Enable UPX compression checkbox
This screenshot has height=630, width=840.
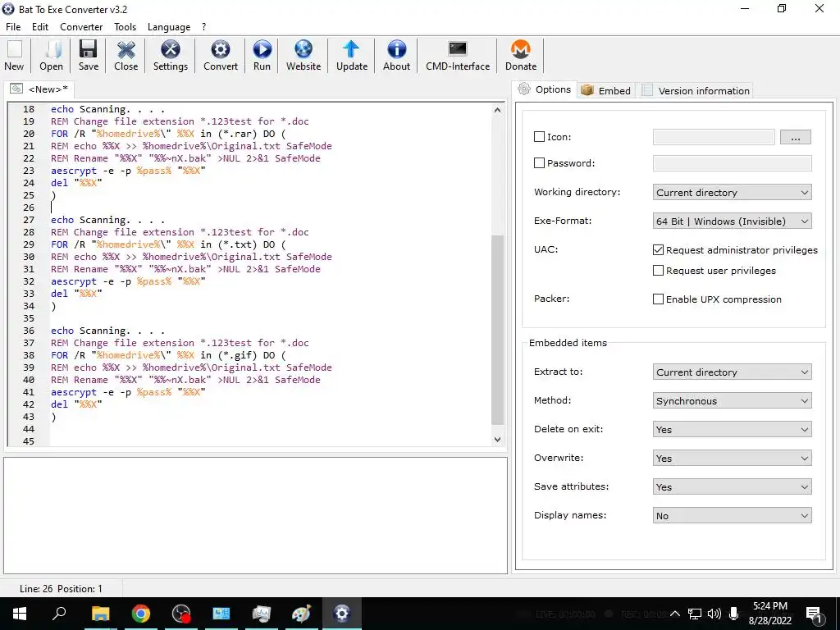click(659, 299)
